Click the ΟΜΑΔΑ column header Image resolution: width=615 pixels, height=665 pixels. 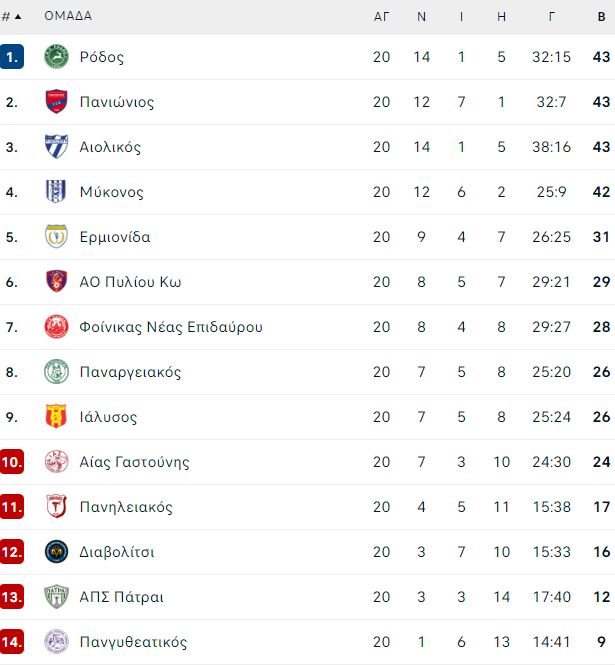(68, 16)
